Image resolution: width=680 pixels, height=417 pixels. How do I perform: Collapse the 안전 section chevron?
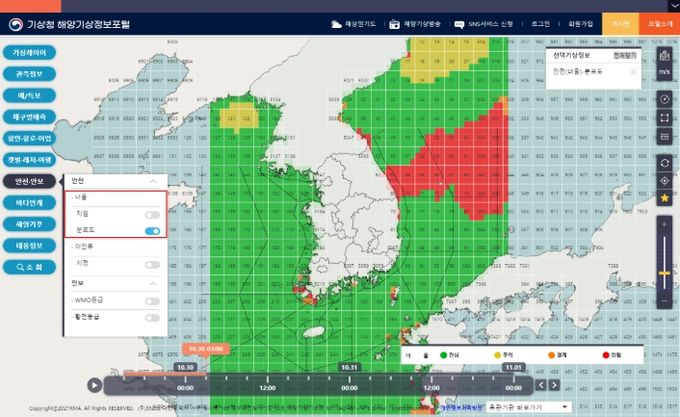click(x=153, y=181)
